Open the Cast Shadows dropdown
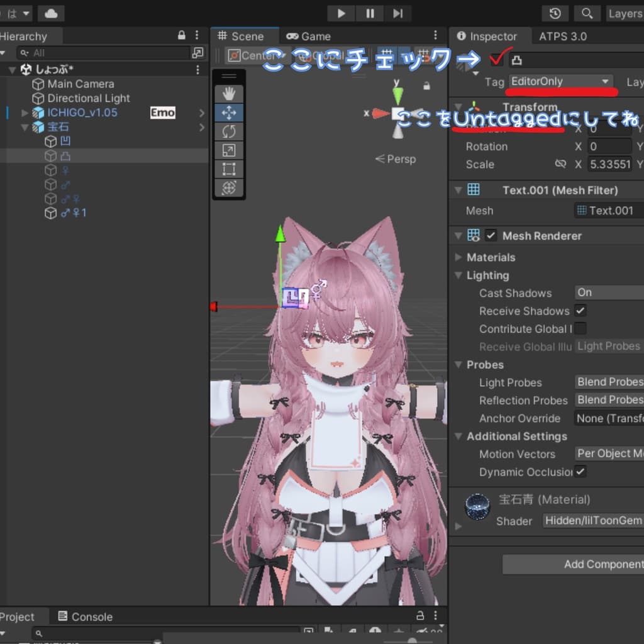The image size is (644, 644). click(x=609, y=292)
